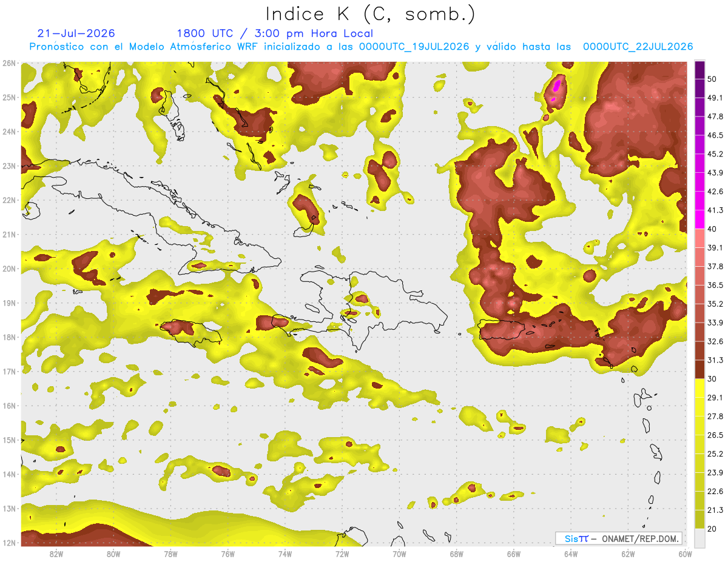
Task: Click color scale value "40"
Action: (712, 229)
